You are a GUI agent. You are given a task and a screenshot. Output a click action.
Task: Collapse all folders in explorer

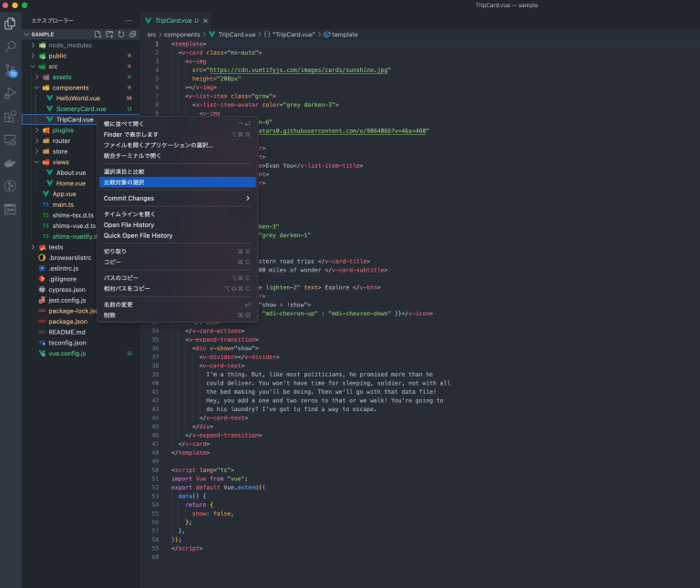click(132, 35)
